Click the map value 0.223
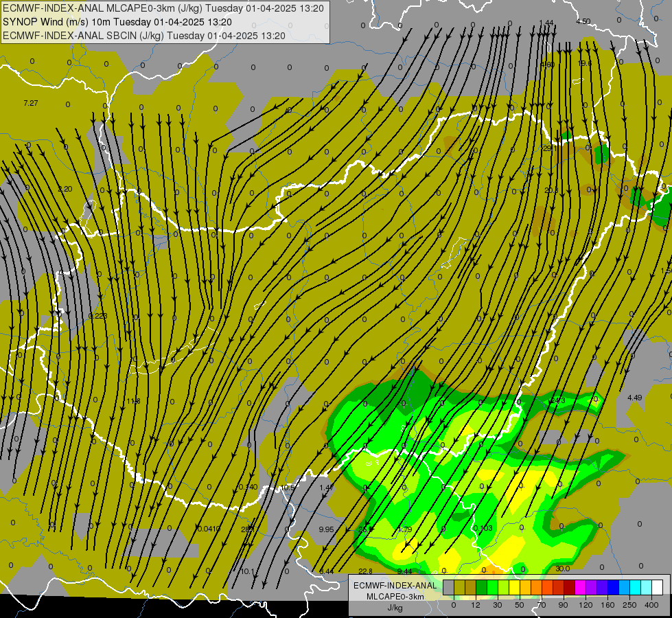 coord(97,316)
